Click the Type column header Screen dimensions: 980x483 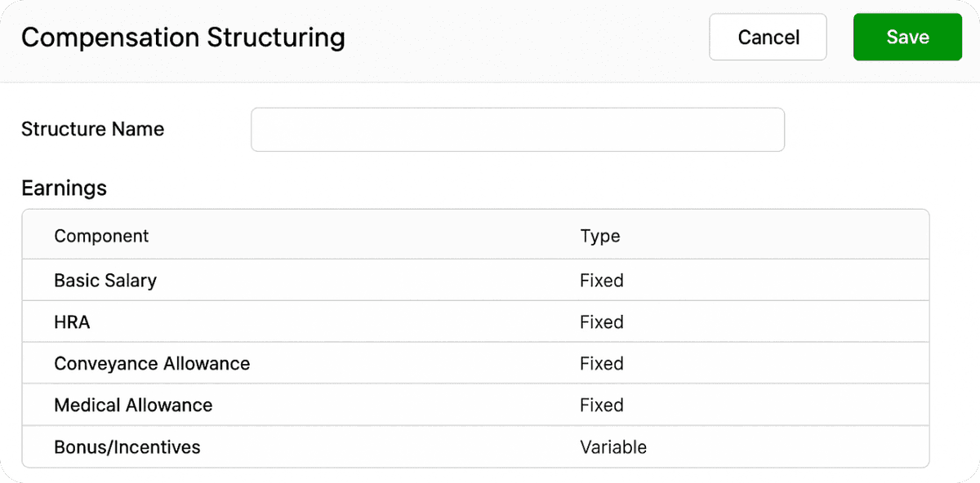click(600, 236)
